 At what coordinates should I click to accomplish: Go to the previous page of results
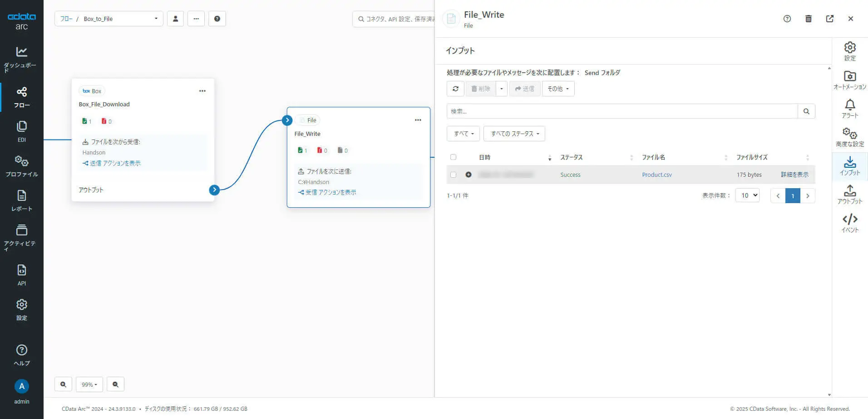point(778,195)
